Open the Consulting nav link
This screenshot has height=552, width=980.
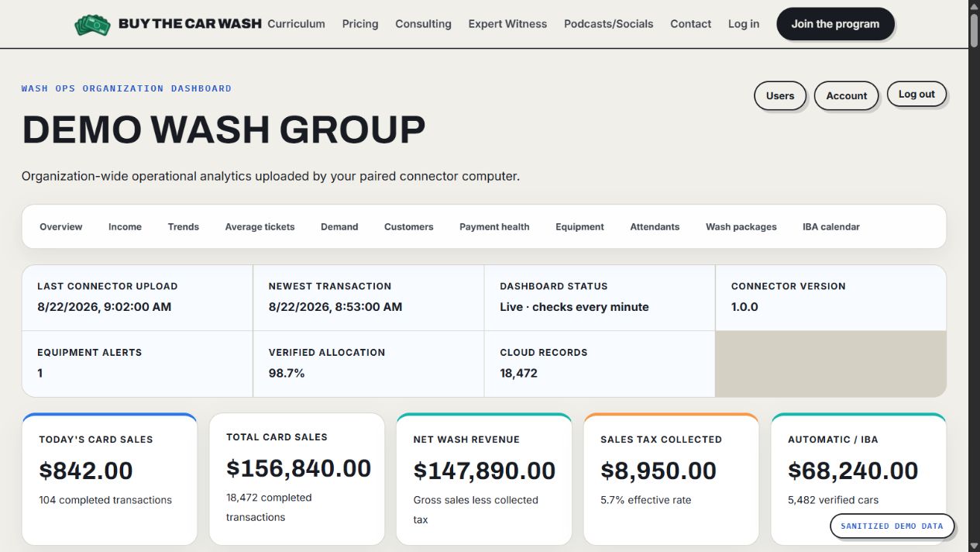(x=423, y=24)
